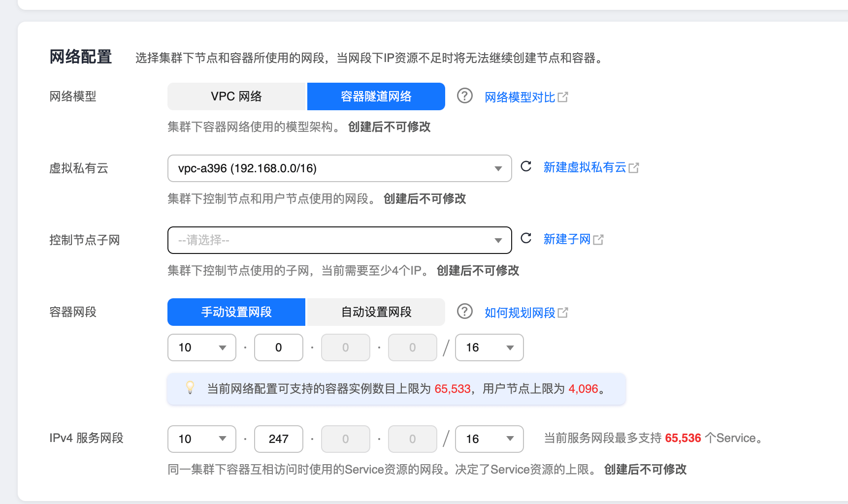Select 容器隧道网络 network model
This screenshot has width=848, height=504.
point(376,96)
